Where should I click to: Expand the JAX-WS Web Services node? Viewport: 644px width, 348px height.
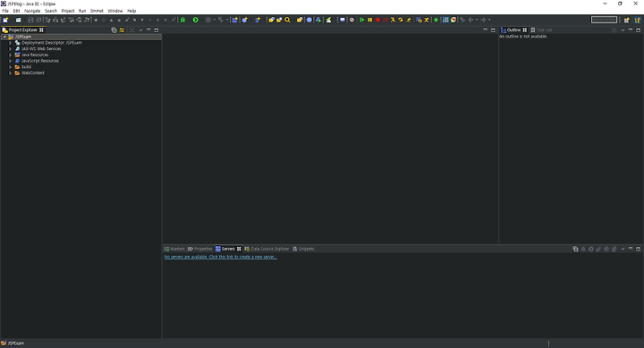pyautogui.click(x=10, y=48)
